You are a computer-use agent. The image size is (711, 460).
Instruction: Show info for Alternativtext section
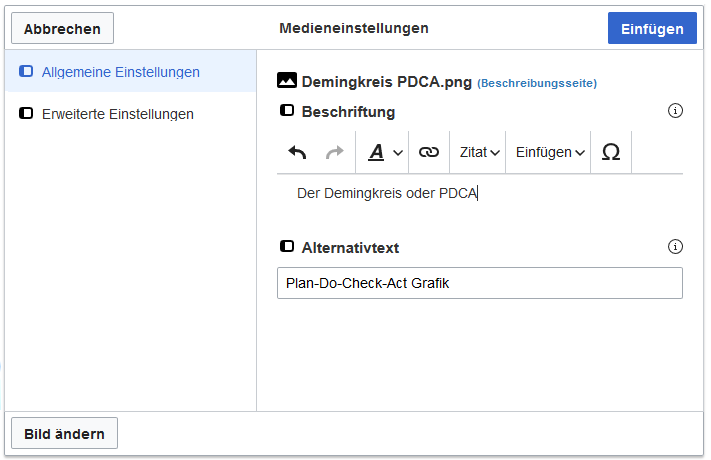[675, 247]
